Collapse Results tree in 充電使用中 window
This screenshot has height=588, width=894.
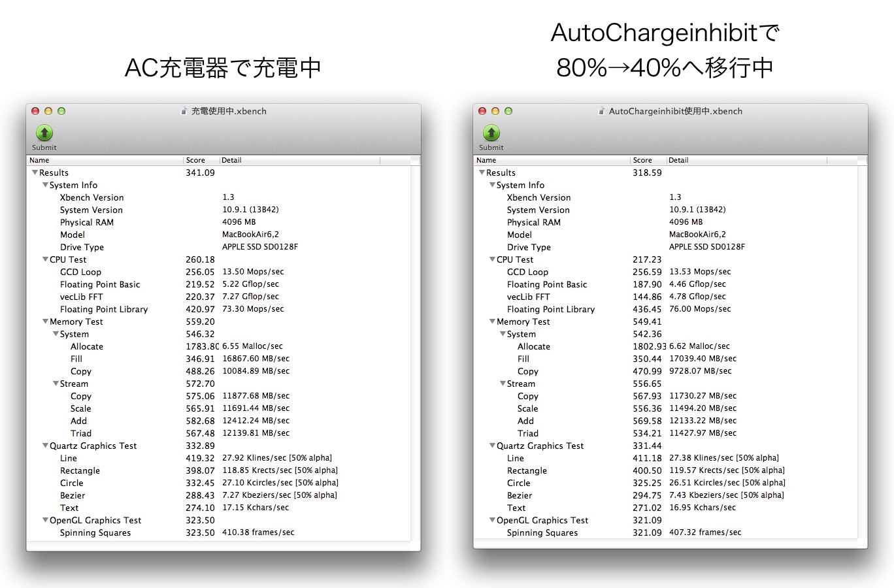coord(35,172)
